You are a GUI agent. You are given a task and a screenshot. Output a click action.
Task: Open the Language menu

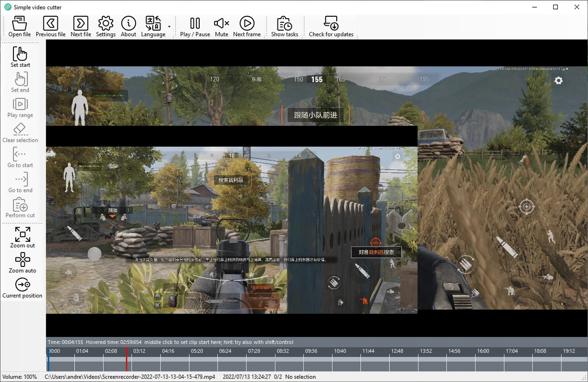click(153, 26)
